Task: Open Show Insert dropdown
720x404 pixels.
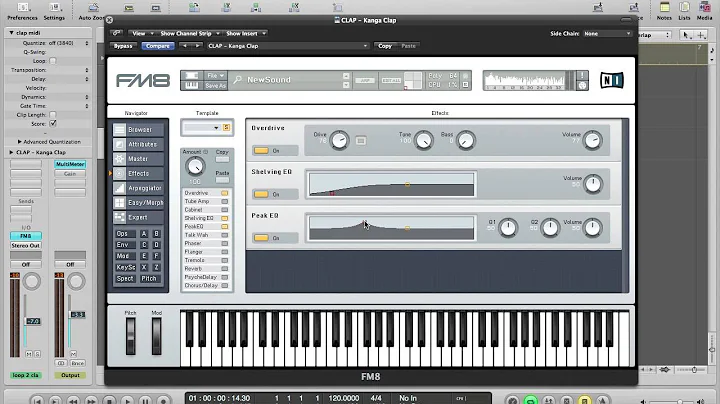Action: (246, 34)
